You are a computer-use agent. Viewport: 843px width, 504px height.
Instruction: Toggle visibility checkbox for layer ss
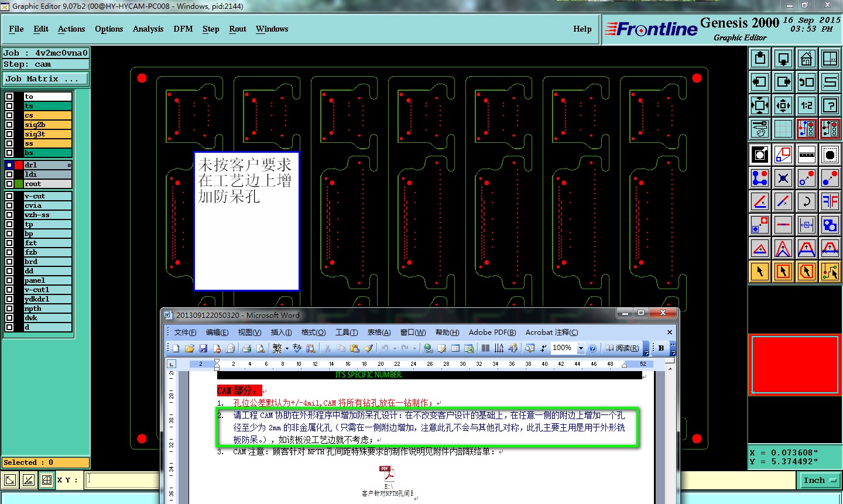pyautogui.click(x=9, y=143)
